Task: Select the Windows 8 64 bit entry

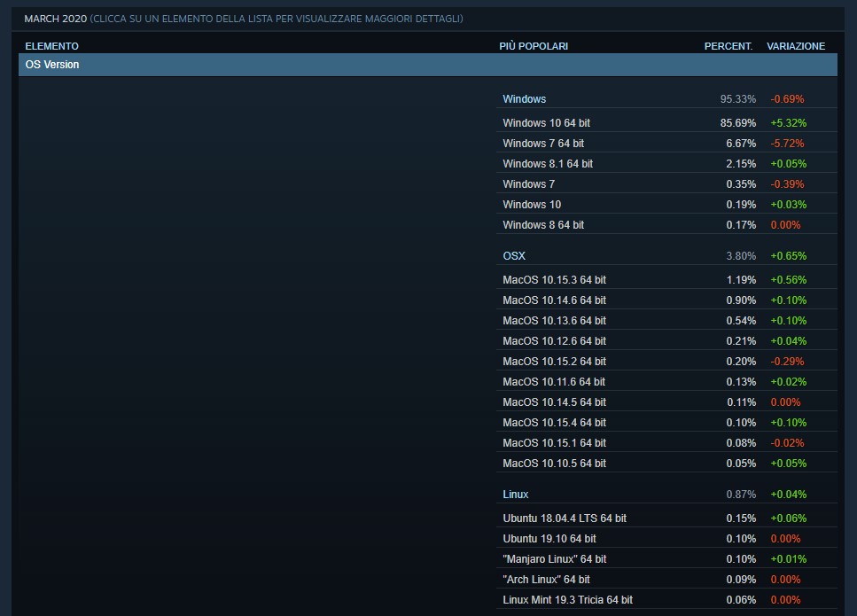Action: [x=666, y=224]
